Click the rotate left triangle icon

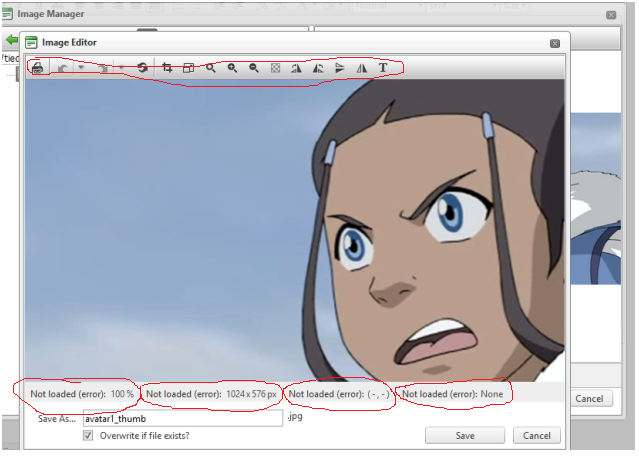click(x=318, y=68)
